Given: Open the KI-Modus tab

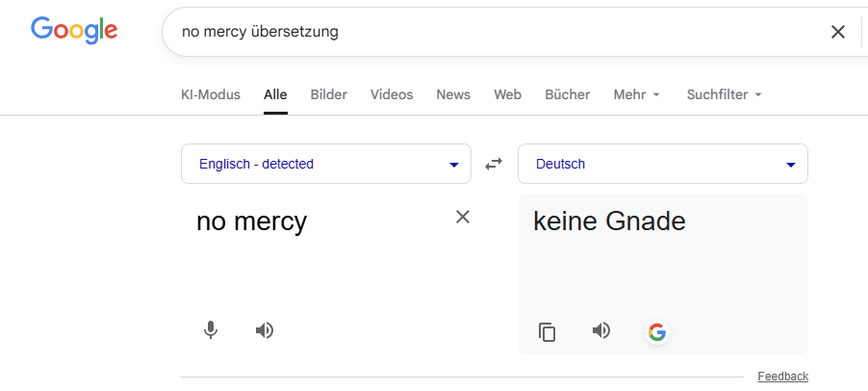Looking at the screenshot, I should (x=211, y=94).
